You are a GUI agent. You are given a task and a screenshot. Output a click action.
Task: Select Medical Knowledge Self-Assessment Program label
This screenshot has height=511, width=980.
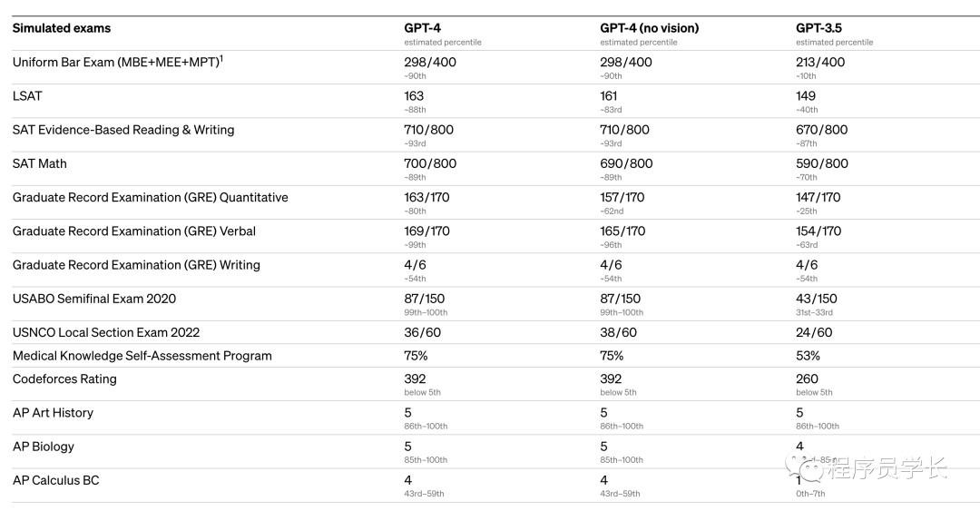coord(142,356)
